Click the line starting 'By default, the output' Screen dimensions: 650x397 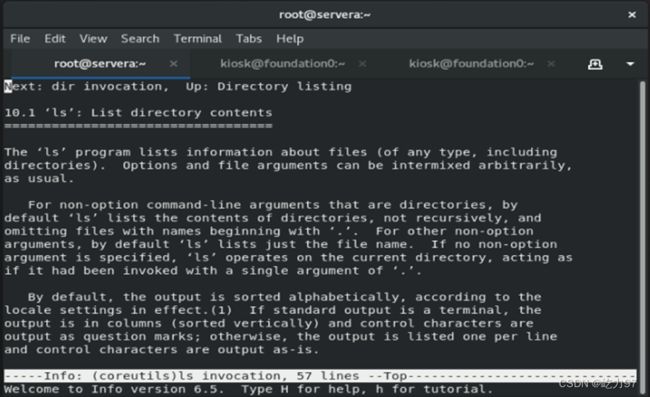[284, 297]
